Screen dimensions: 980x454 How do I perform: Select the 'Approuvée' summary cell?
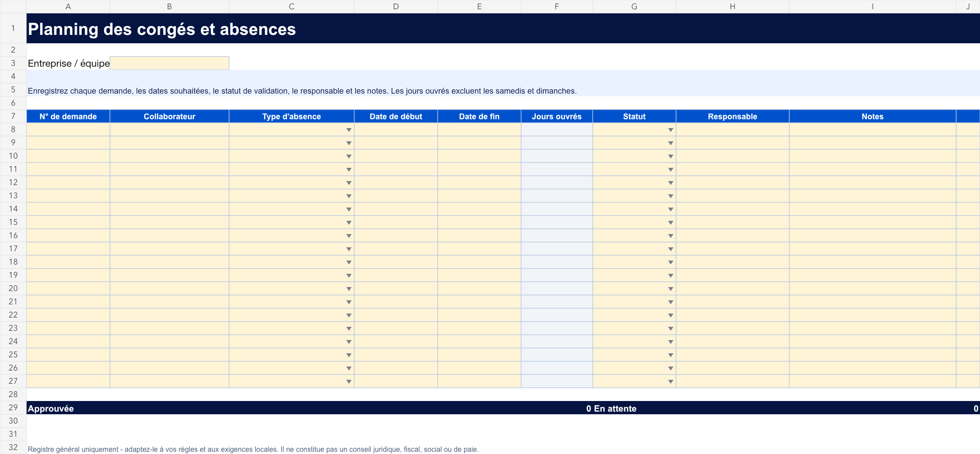[51, 409]
